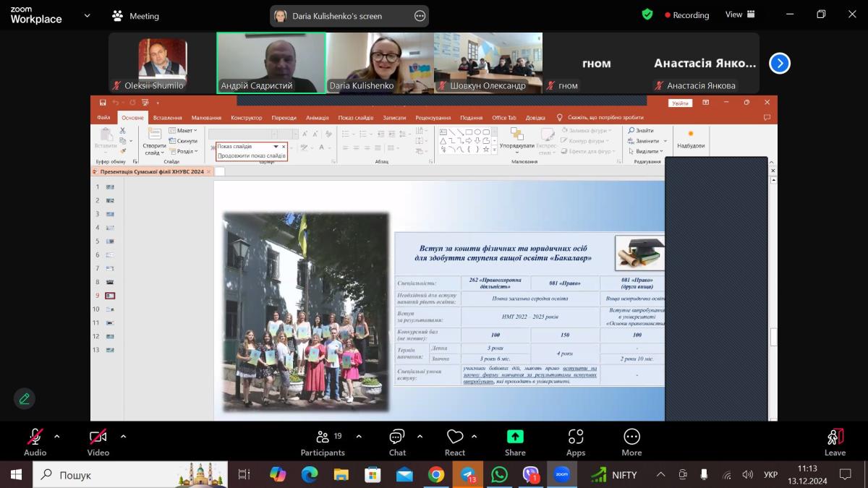Show next participants with right arrow
The height and width of the screenshot is (488, 868).
point(779,64)
